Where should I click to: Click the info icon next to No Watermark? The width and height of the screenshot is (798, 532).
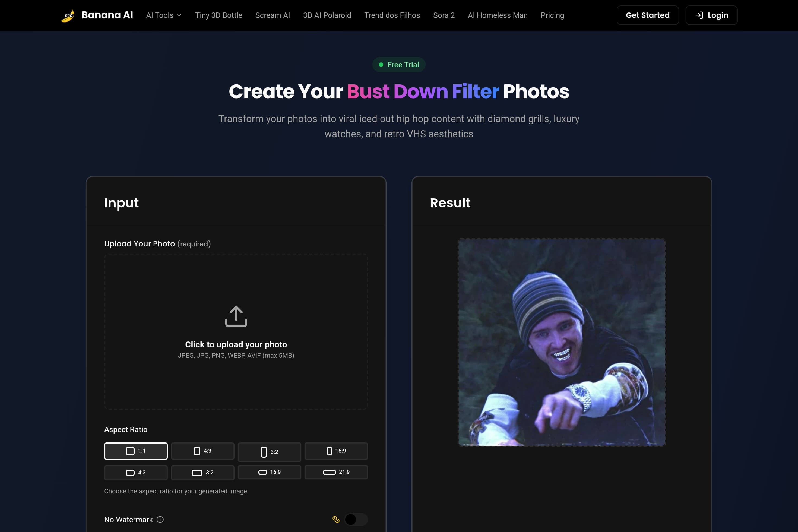(160, 520)
